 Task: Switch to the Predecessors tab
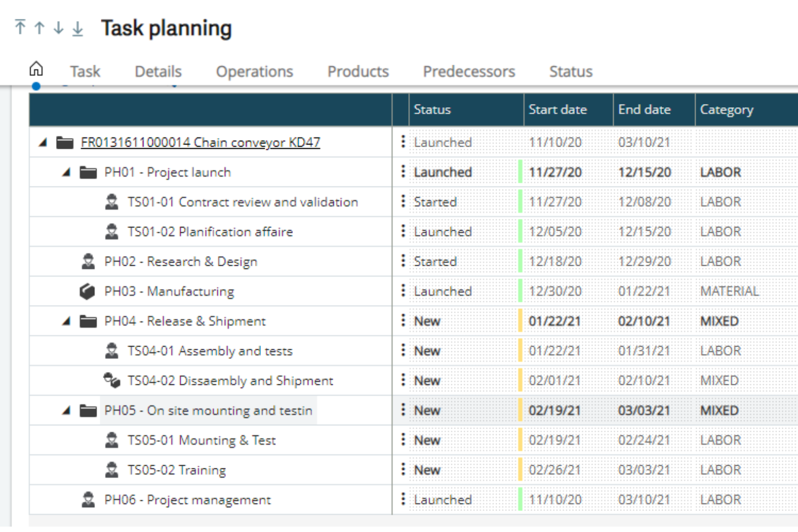pos(467,70)
